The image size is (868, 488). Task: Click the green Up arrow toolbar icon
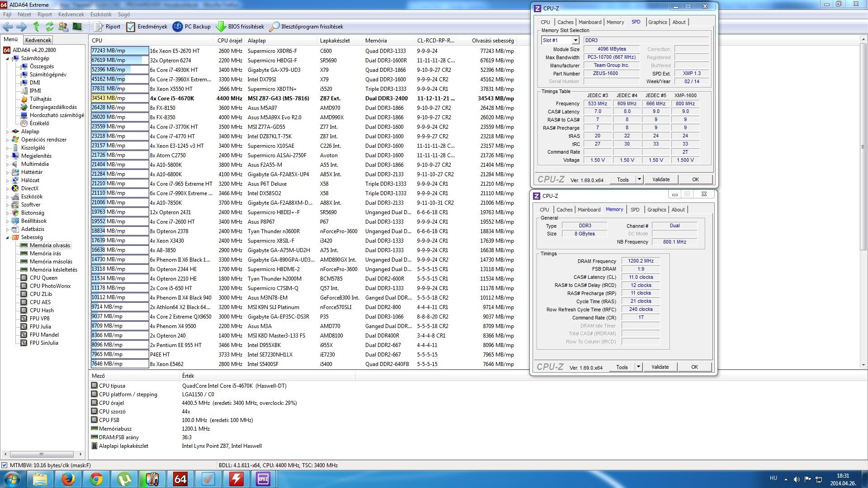36,27
